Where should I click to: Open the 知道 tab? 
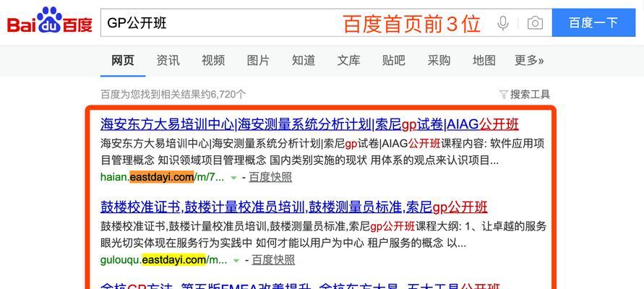(x=304, y=61)
